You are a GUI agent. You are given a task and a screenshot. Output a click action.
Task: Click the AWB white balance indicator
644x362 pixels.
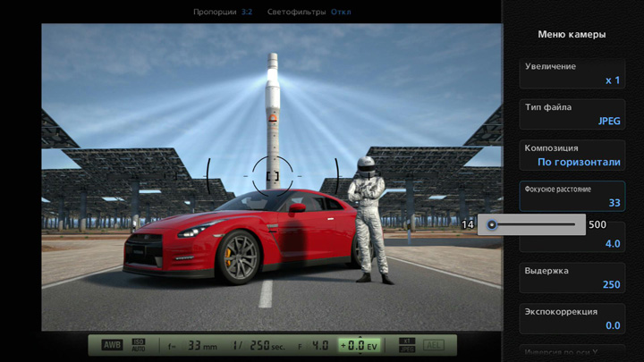coord(111,345)
